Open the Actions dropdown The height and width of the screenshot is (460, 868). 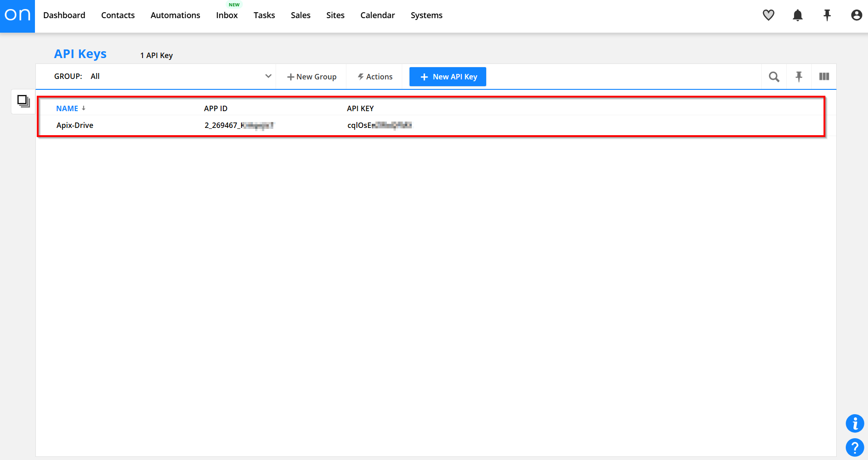375,77
